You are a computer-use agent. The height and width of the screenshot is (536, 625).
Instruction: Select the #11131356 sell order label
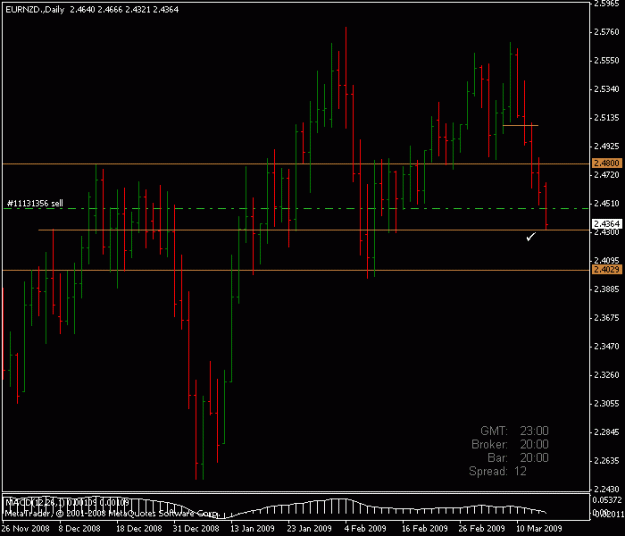(x=35, y=204)
